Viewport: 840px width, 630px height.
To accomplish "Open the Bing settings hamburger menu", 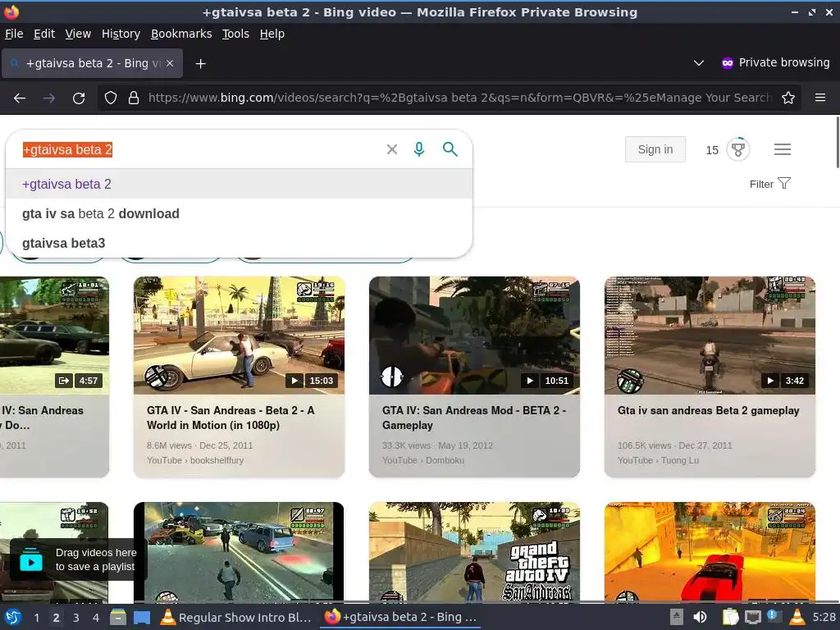I will [783, 149].
